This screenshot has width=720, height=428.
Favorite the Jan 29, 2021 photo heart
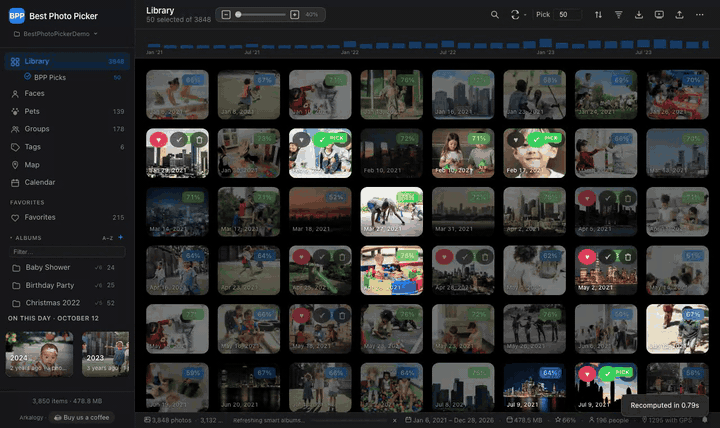(x=158, y=140)
